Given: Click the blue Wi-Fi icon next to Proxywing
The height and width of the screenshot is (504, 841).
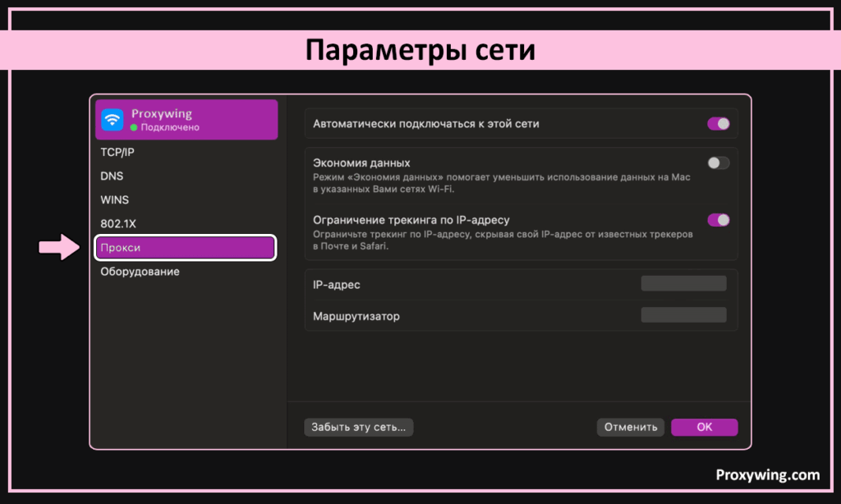Looking at the screenshot, I should [x=113, y=120].
